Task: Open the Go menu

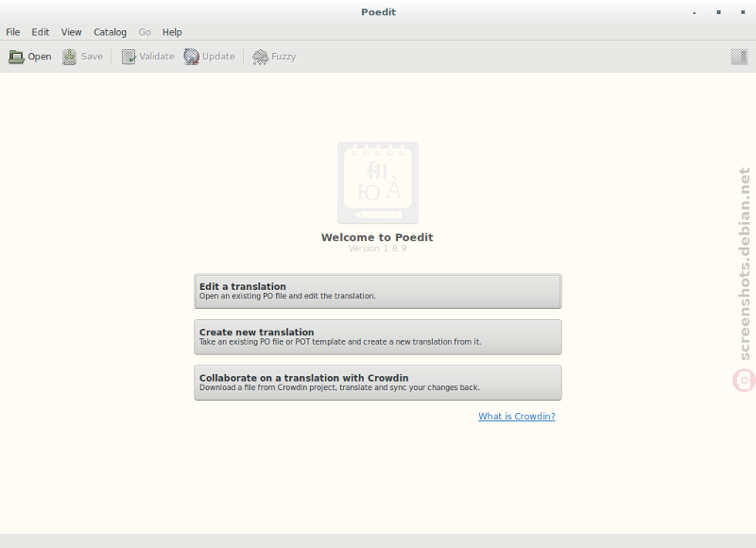Action: click(x=145, y=32)
